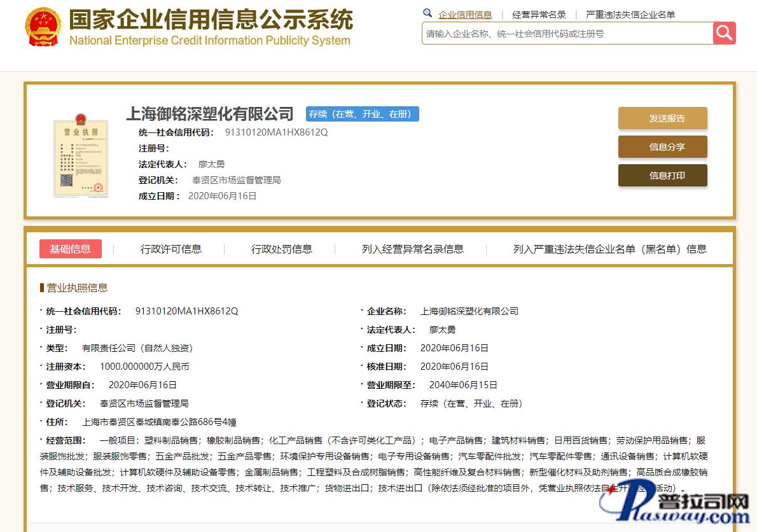Click the site title 国家企业信用信息公示系统
757x532 pixels.
coord(211,19)
